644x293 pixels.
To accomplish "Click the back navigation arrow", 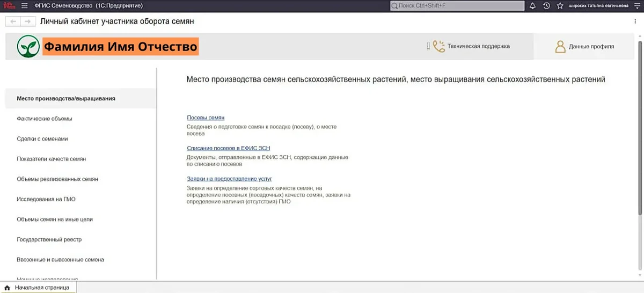I will pos(13,21).
